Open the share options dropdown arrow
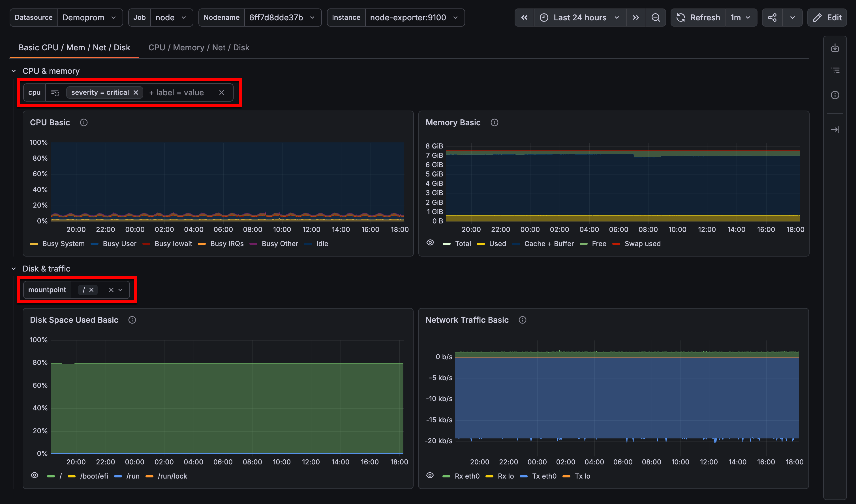Image resolution: width=856 pixels, height=504 pixels. pyautogui.click(x=792, y=18)
